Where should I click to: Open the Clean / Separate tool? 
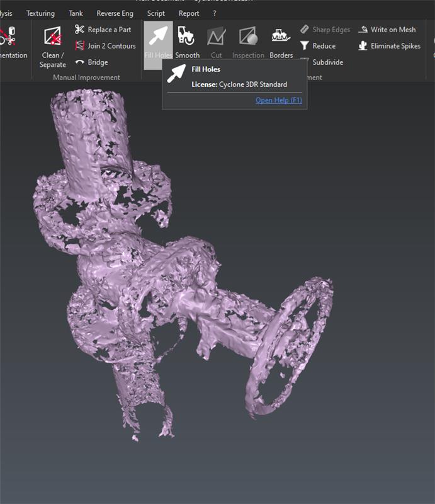52,47
